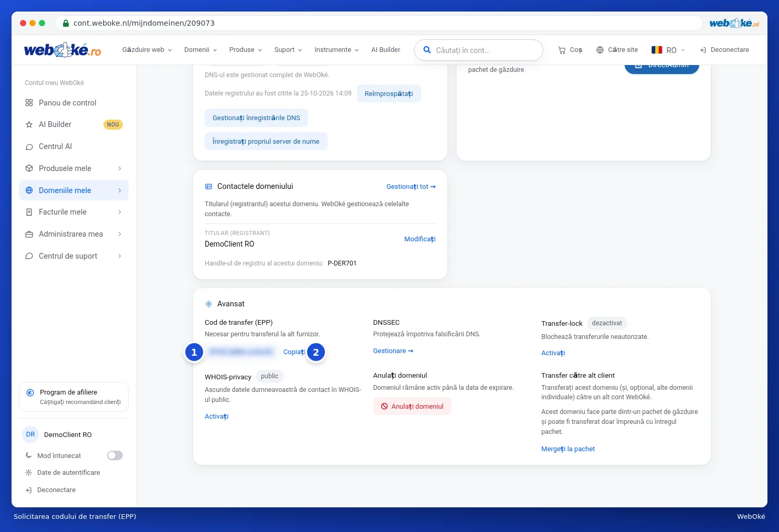Click the red Anulați domeniul button
The height and width of the screenshot is (532, 779).
coord(412,406)
